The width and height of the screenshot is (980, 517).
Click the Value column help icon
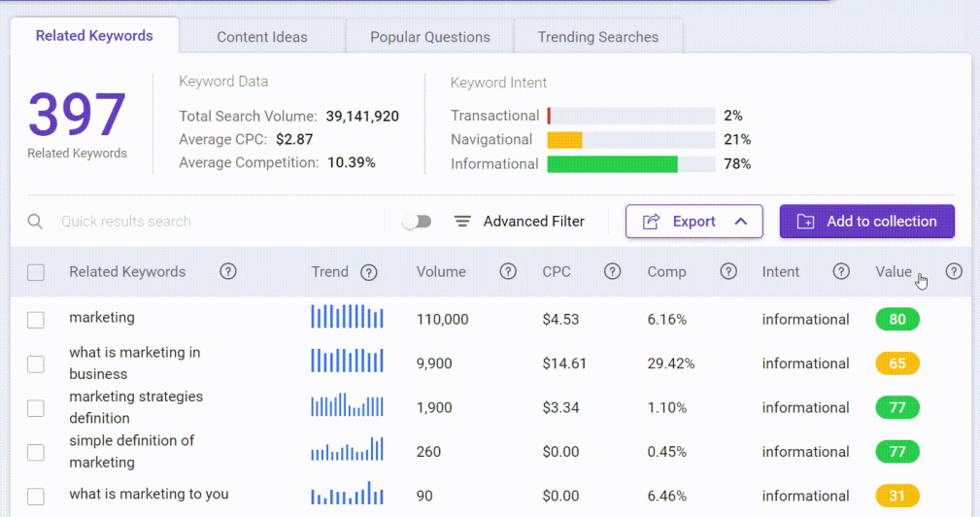point(954,271)
